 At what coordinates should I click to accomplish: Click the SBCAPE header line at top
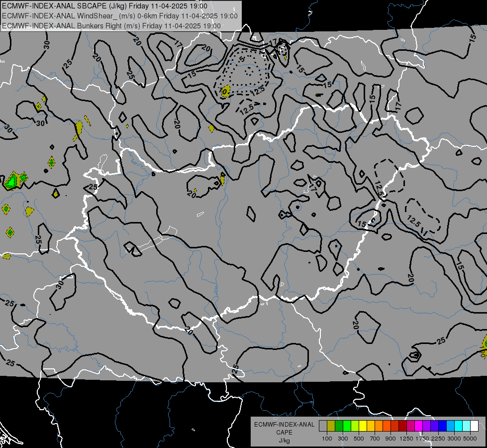point(104,6)
